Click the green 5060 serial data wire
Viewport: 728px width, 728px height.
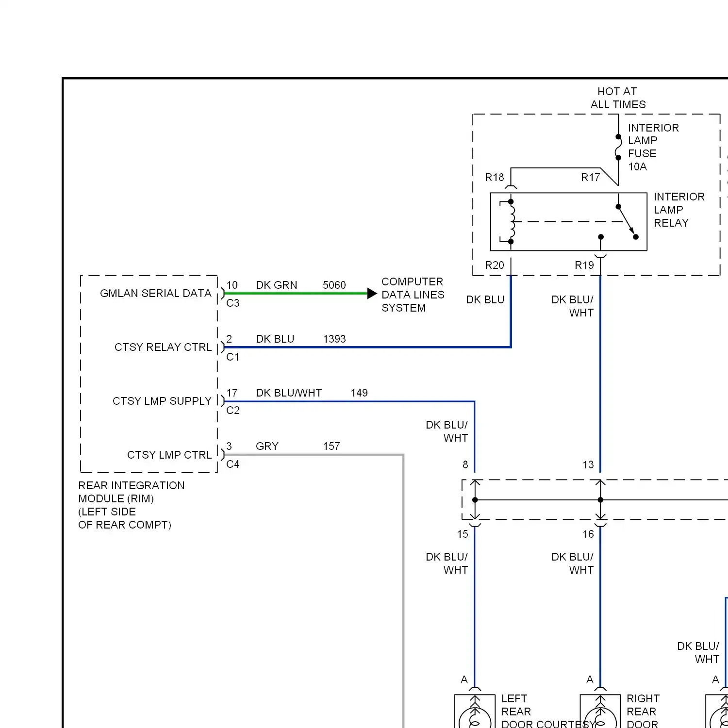295,294
